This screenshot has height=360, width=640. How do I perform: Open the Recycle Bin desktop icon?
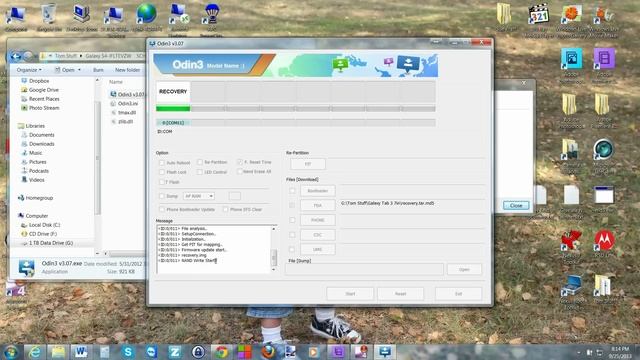point(49,17)
